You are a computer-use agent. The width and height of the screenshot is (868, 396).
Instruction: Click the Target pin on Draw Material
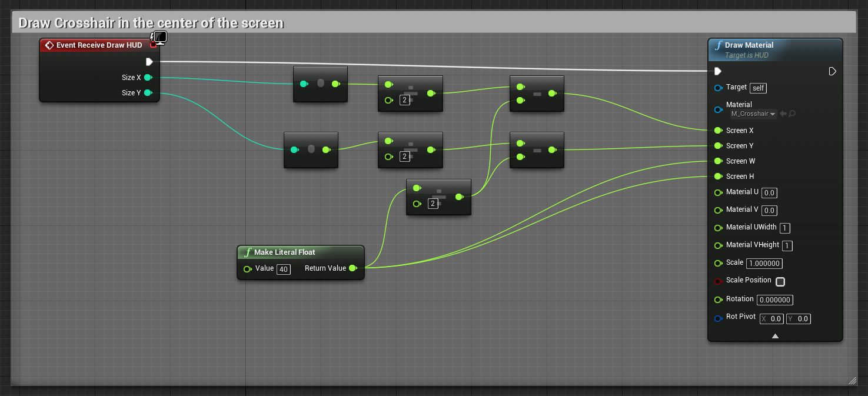tap(718, 88)
